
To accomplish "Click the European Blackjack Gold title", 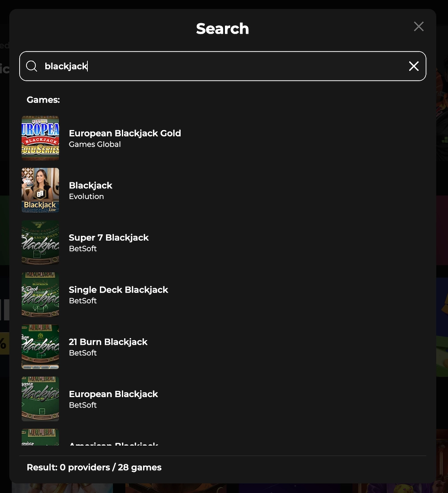I will 125,133.
